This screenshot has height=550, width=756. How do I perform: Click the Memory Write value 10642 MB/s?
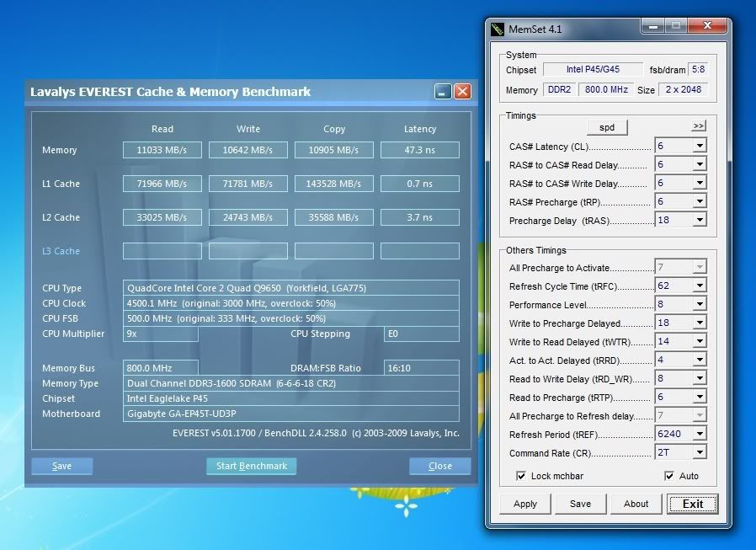point(248,150)
